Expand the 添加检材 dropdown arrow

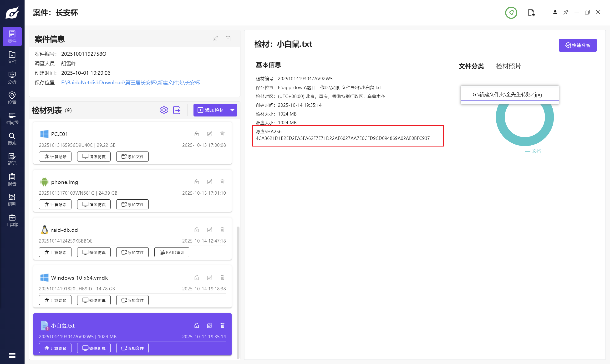coord(232,110)
